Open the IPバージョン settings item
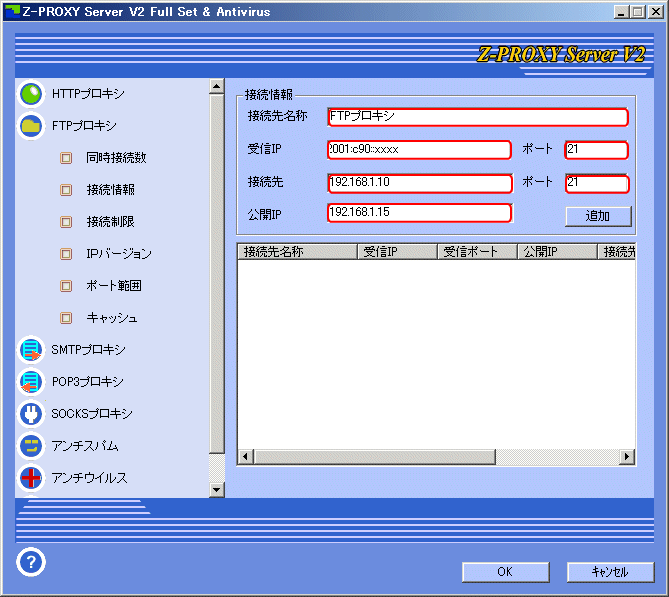669x597 pixels. pyautogui.click(x=119, y=254)
